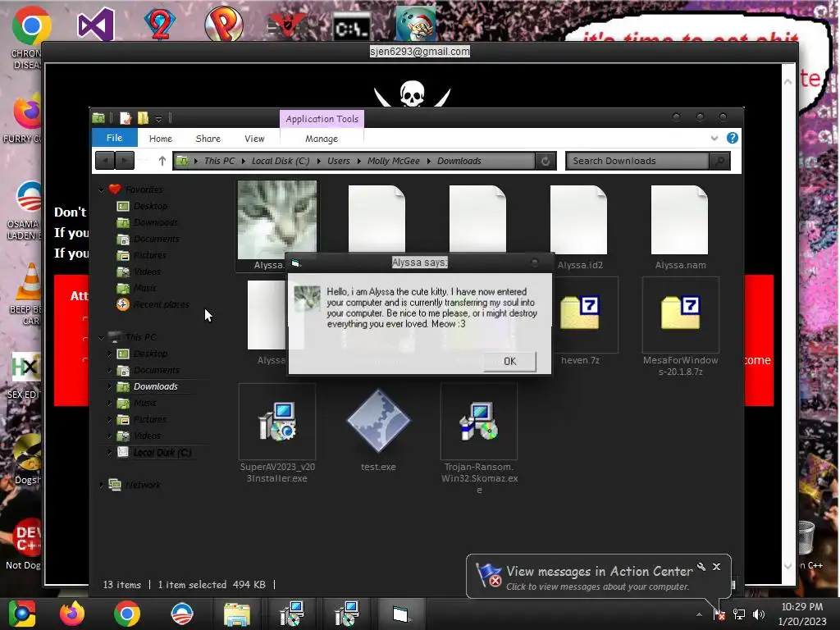Close the Action Center notification balloon
The width and height of the screenshot is (840, 630).
[x=716, y=567]
